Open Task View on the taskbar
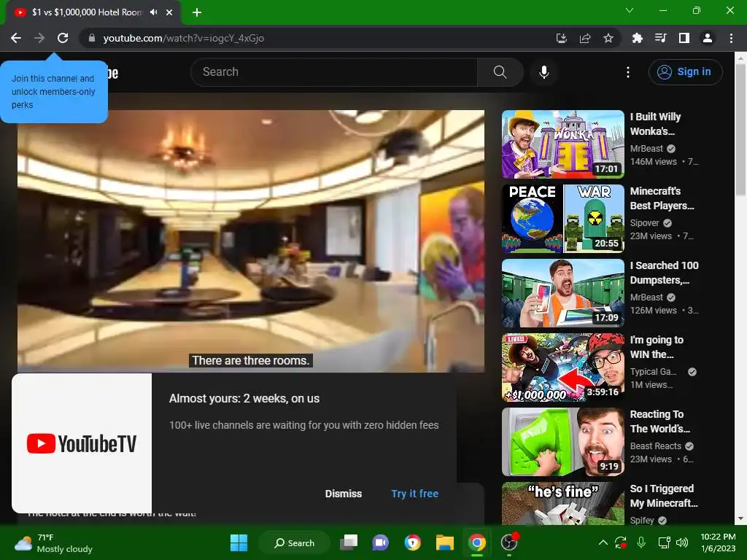747x560 pixels. coord(349,542)
